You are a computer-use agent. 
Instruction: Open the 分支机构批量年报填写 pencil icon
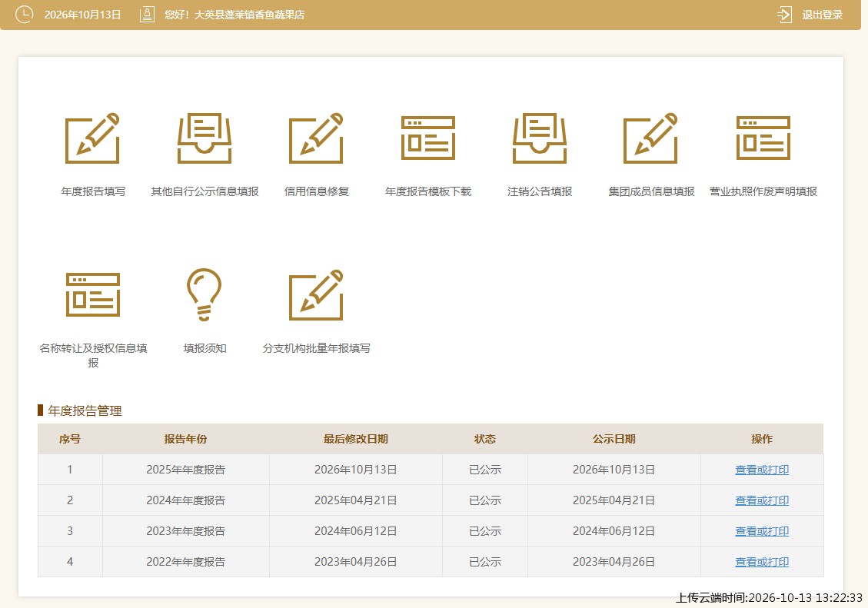tap(316, 295)
